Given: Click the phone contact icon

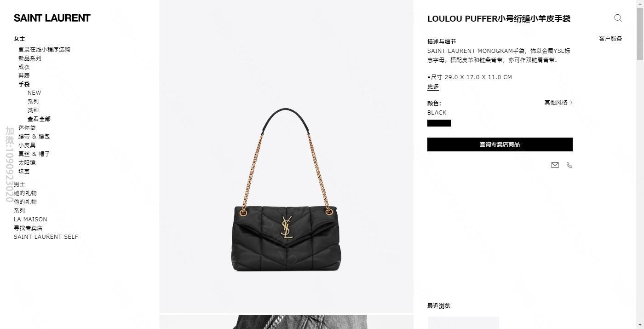Looking at the screenshot, I should [569, 165].
